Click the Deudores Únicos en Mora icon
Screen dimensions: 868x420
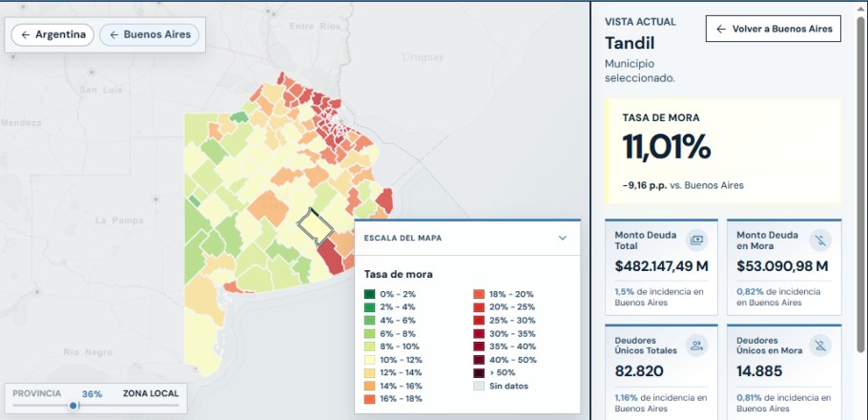pyautogui.click(x=820, y=346)
